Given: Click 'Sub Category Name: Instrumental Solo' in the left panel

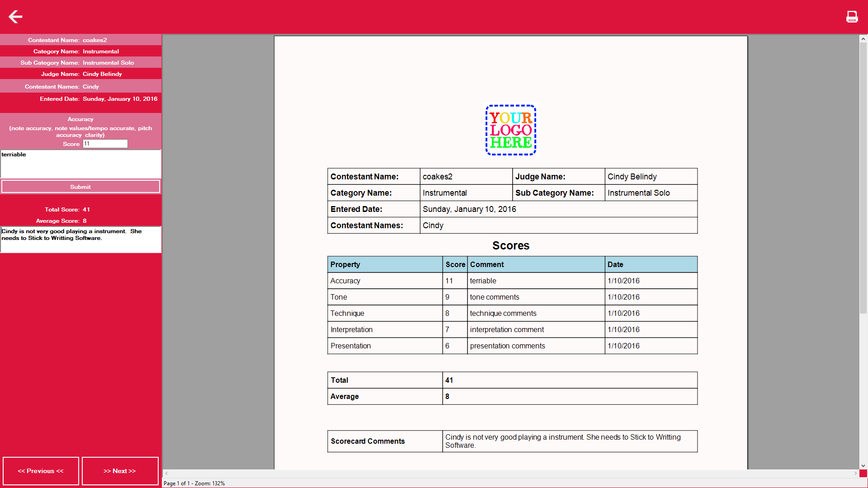Looking at the screenshot, I should 77,63.
